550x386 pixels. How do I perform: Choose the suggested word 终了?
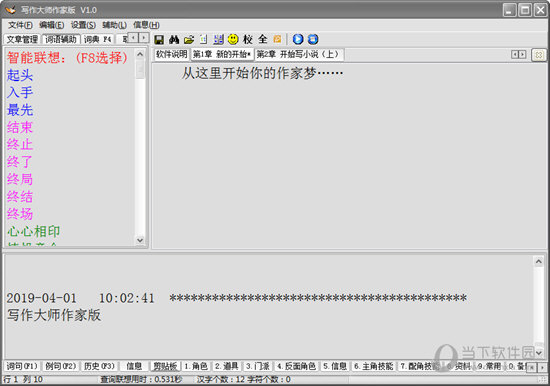[x=20, y=162]
